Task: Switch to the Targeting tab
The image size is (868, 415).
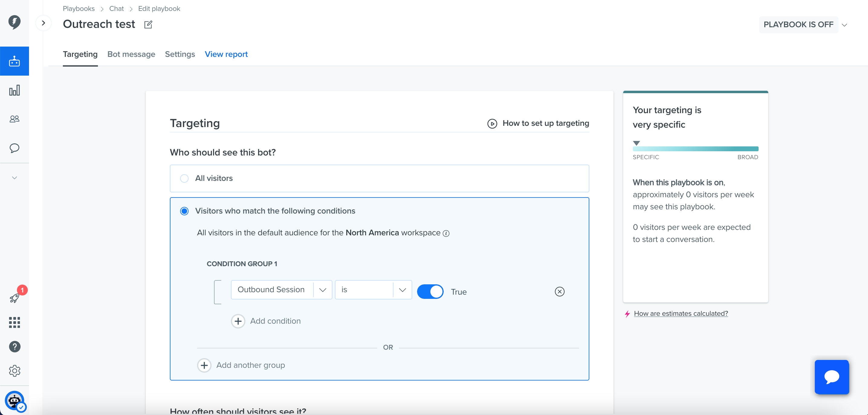Action: 80,54
